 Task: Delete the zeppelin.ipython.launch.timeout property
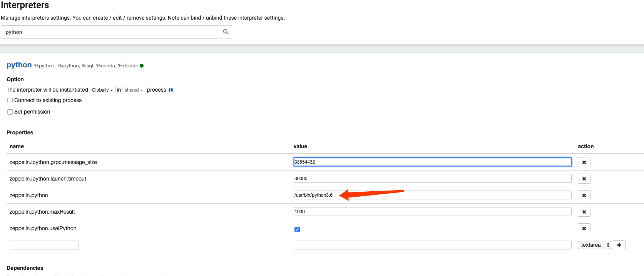[x=584, y=179]
